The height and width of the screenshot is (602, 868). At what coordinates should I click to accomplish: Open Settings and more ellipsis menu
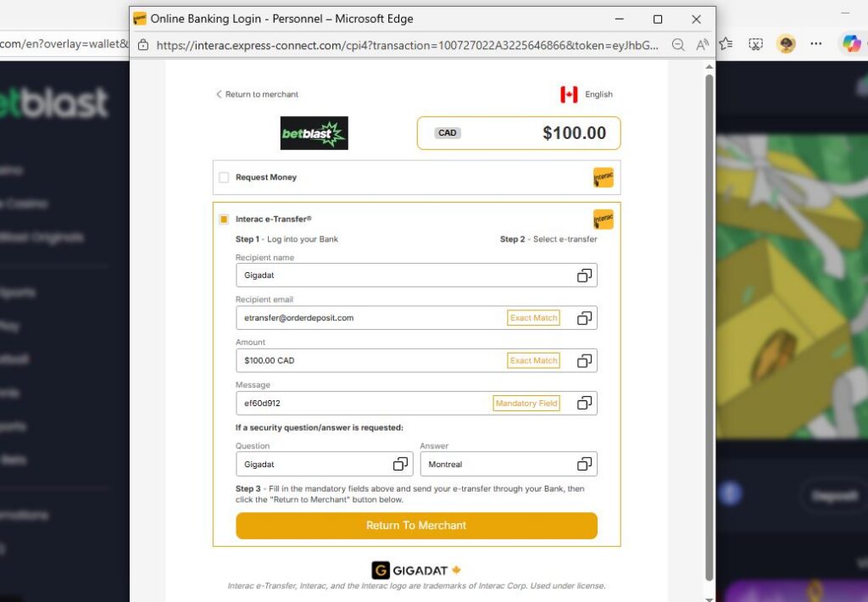click(x=815, y=44)
